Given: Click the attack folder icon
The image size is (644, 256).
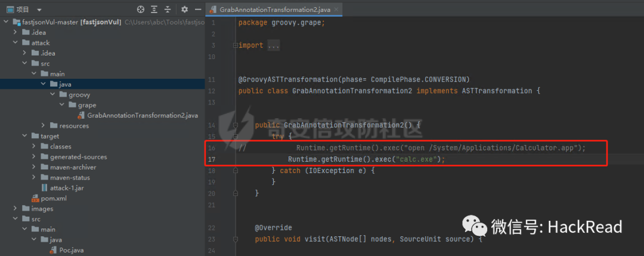Looking at the screenshot, I should [x=26, y=43].
